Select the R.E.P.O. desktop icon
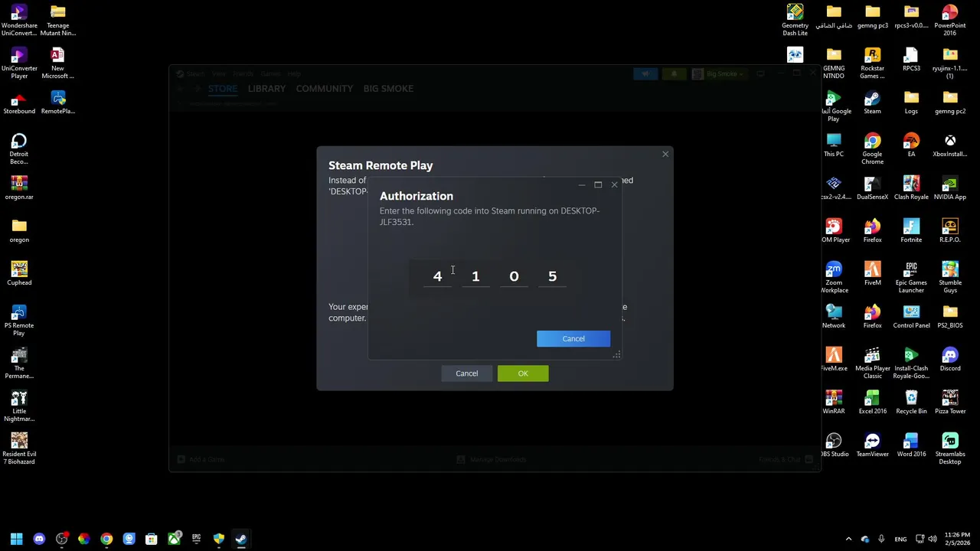The height and width of the screenshot is (551, 980). [x=949, y=232]
